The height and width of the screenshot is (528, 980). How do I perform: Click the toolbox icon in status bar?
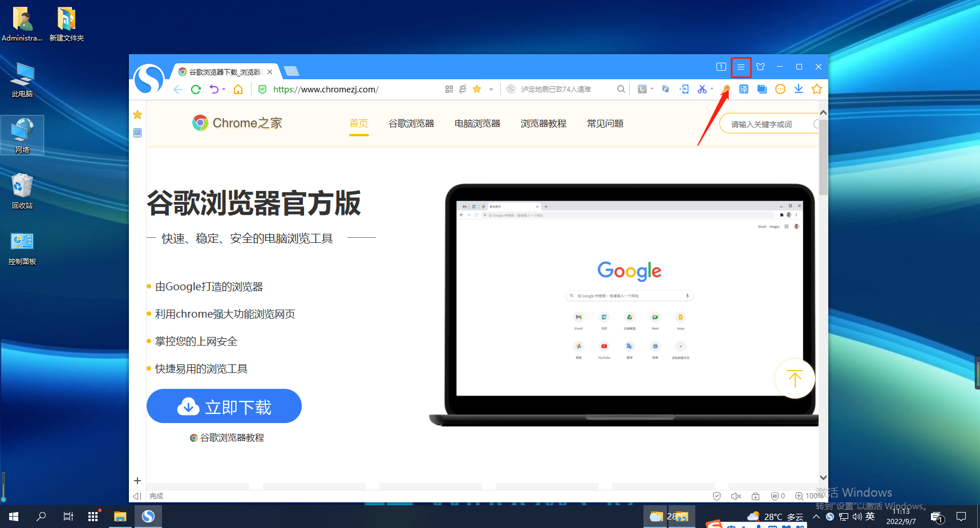coord(755,496)
